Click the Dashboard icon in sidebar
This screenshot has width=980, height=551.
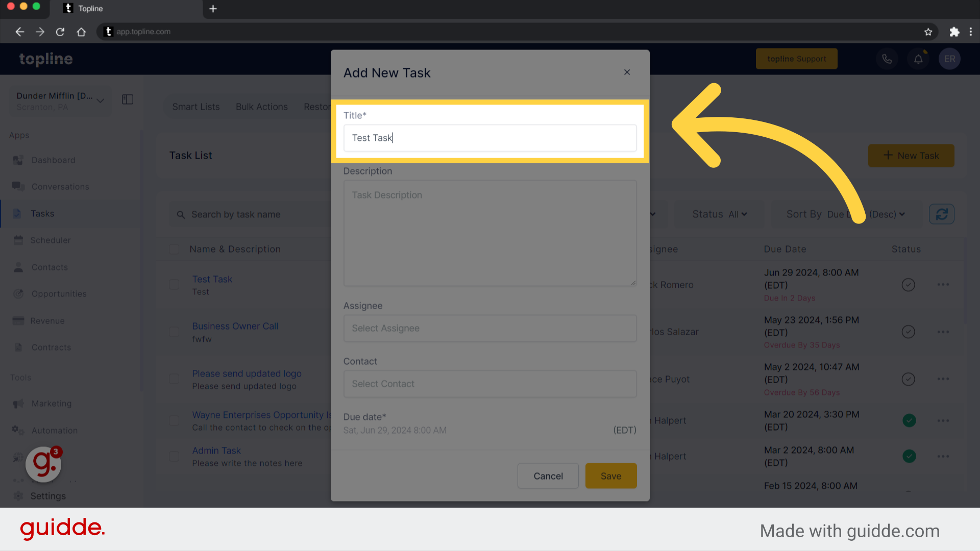coord(18,160)
